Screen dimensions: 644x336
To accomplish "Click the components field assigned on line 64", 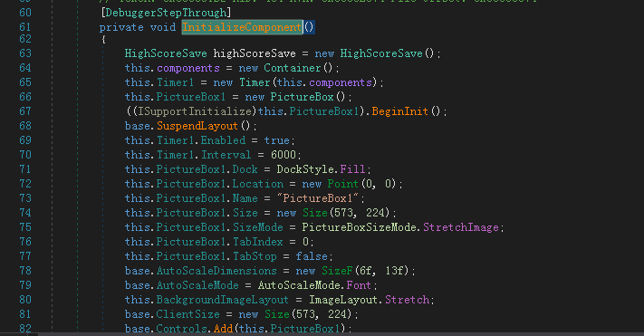I will click(188, 68).
